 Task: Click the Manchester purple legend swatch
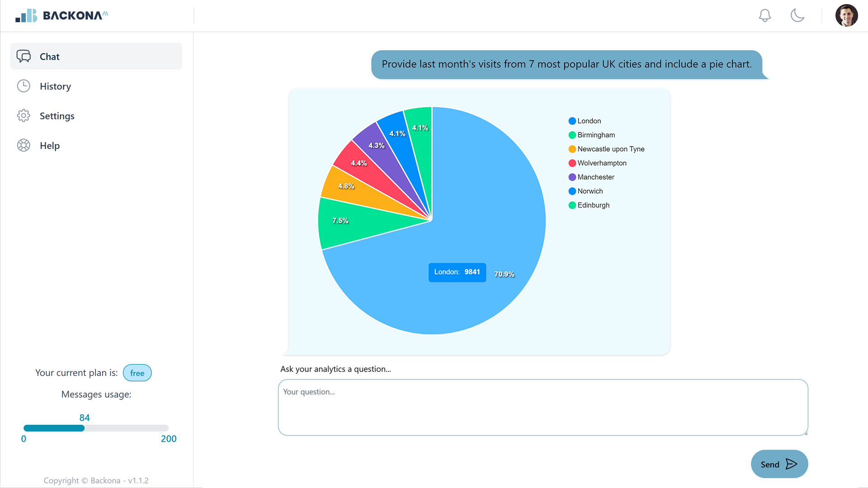tap(572, 177)
